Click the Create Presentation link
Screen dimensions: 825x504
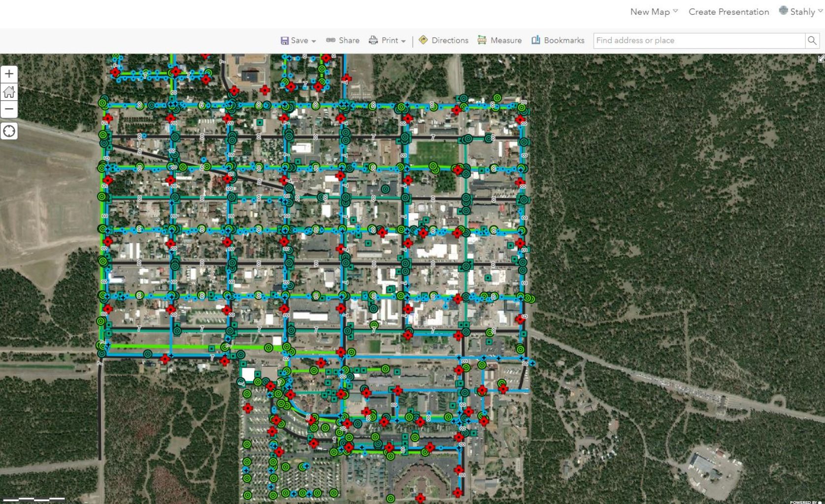(728, 12)
